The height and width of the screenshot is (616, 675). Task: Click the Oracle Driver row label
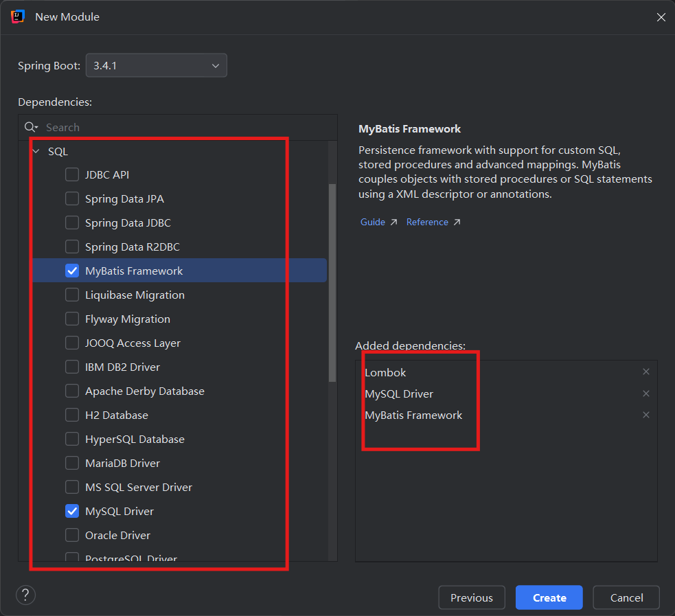pos(117,536)
